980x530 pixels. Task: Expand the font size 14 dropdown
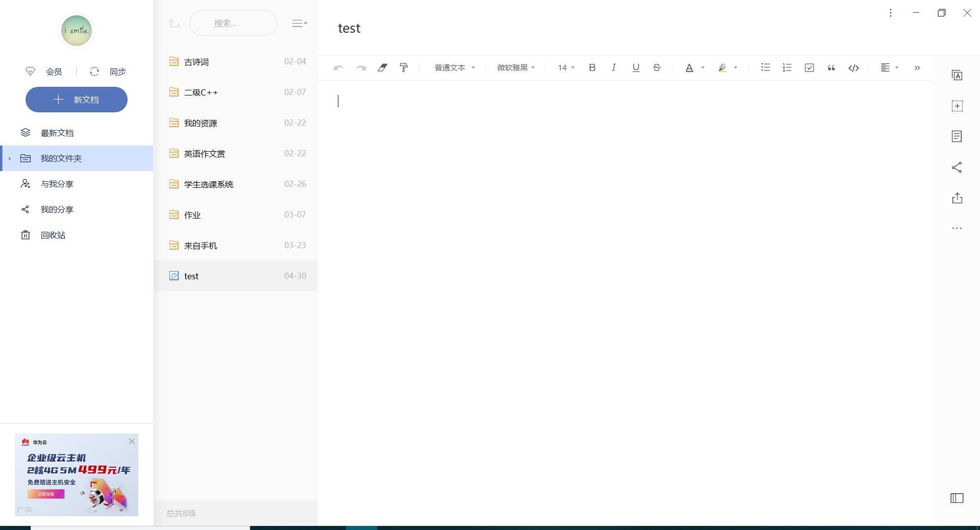coord(566,67)
